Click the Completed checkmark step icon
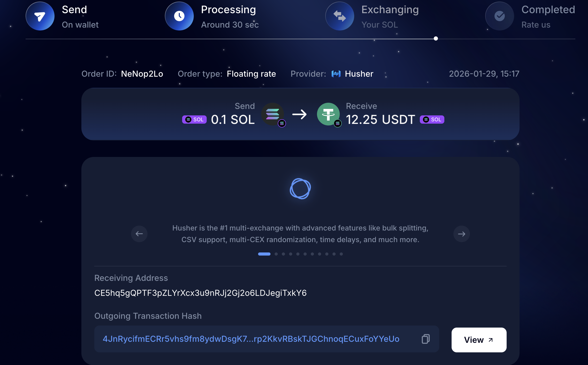This screenshot has height=365, width=588. tap(499, 16)
